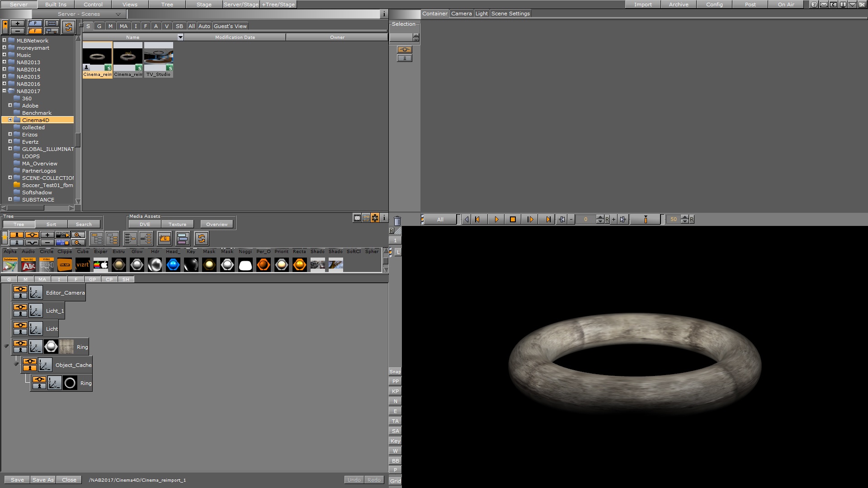
Task: Toggle visibility of Object_Cache container
Action: [x=30, y=361]
